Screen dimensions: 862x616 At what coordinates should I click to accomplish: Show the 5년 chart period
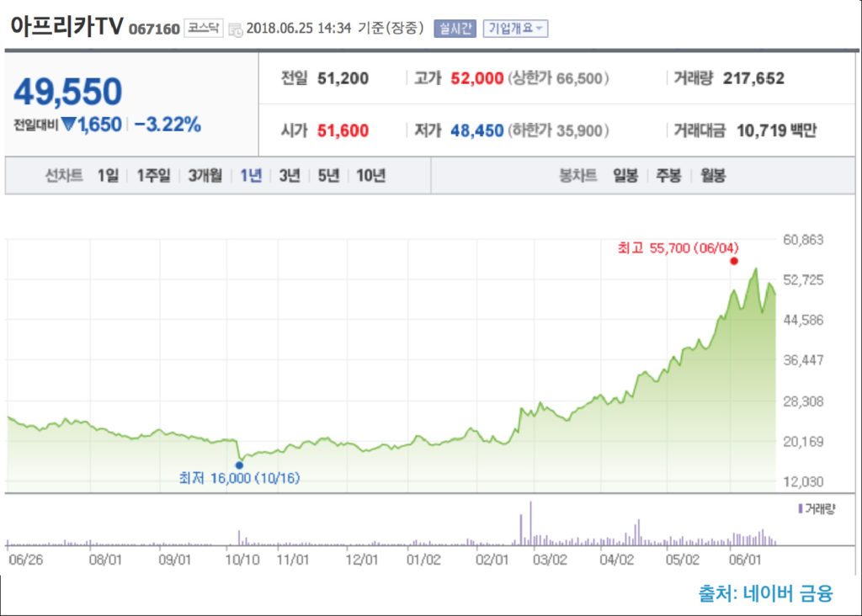coord(328,175)
